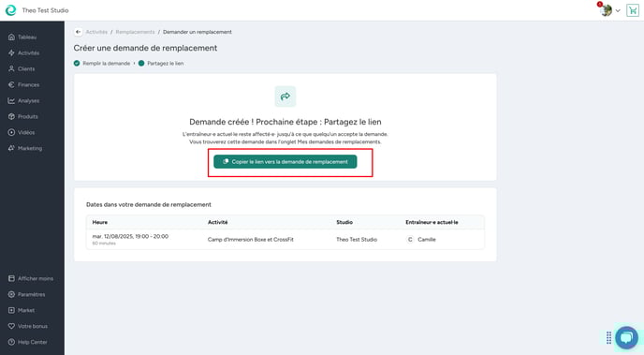644x355 pixels.
Task: Open the Marketing megaphone icon
Action: pyautogui.click(x=11, y=148)
